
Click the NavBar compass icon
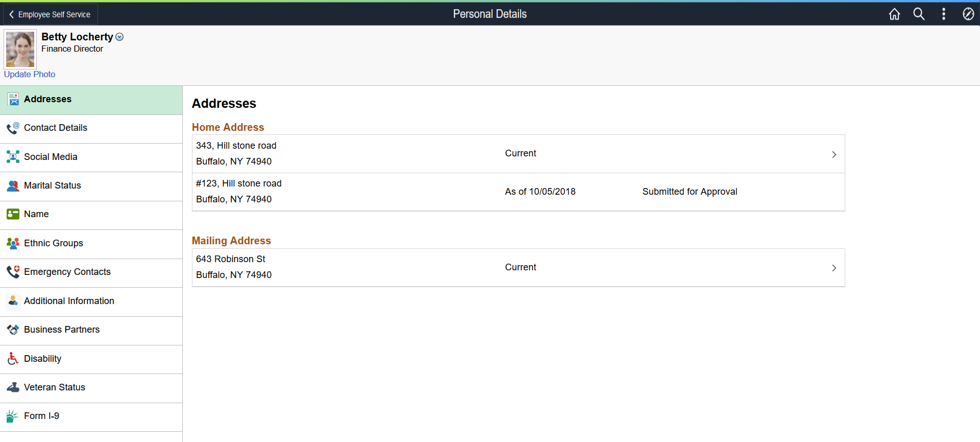pos(968,14)
